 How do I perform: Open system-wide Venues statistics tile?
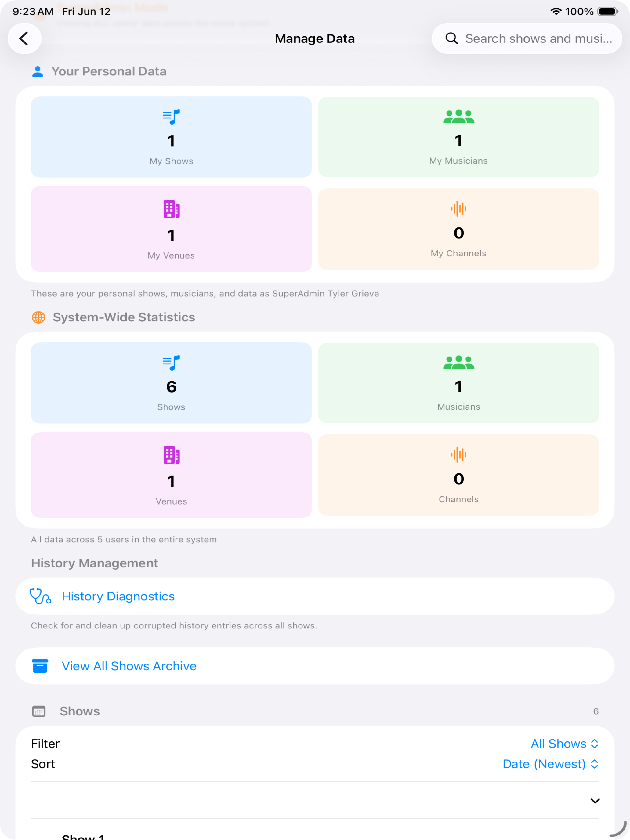click(x=171, y=475)
